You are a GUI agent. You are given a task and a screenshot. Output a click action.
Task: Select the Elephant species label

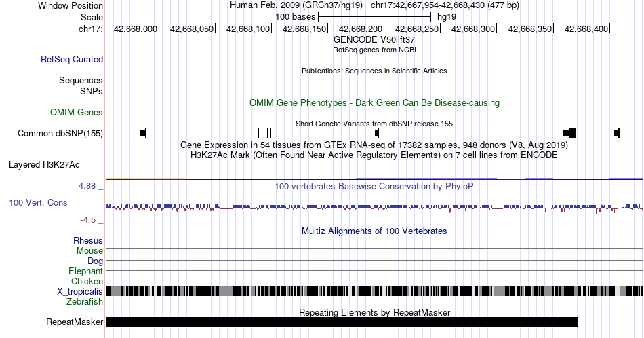pyautogui.click(x=85, y=271)
